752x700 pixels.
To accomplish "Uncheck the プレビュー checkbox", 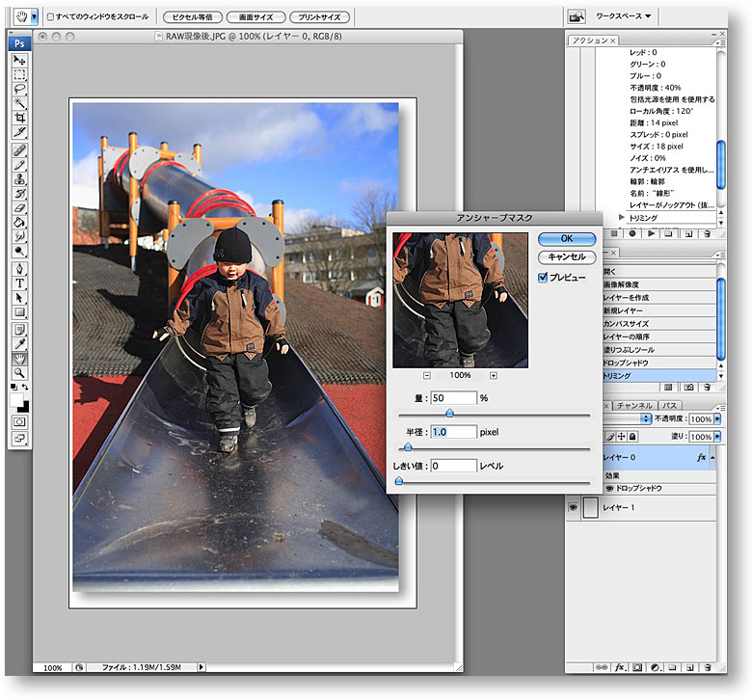I will tap(543, 277).
